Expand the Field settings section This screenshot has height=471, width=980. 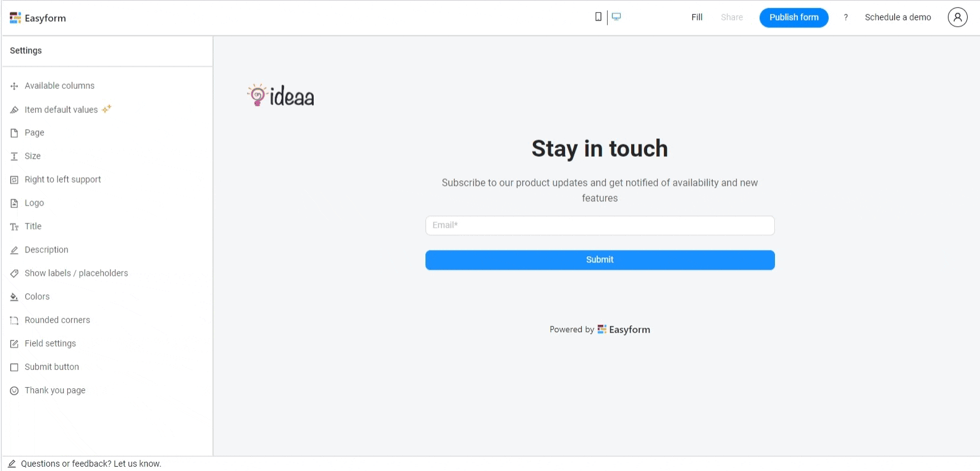(x=50, y=344)
